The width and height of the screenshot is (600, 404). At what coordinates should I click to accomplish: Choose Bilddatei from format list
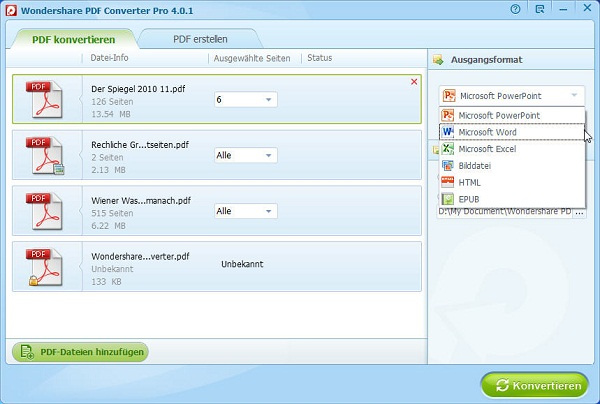point(512,166)
